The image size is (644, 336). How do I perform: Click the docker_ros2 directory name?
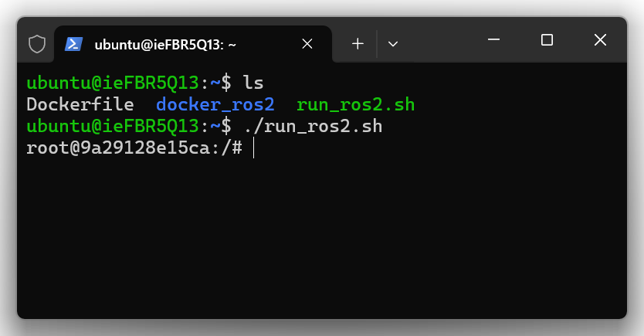[215, 104]
